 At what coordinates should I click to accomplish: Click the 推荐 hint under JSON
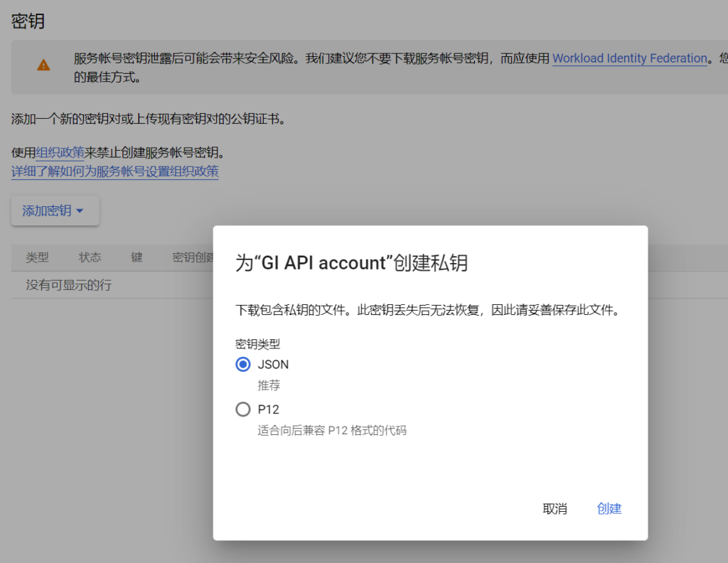[269, 385]
